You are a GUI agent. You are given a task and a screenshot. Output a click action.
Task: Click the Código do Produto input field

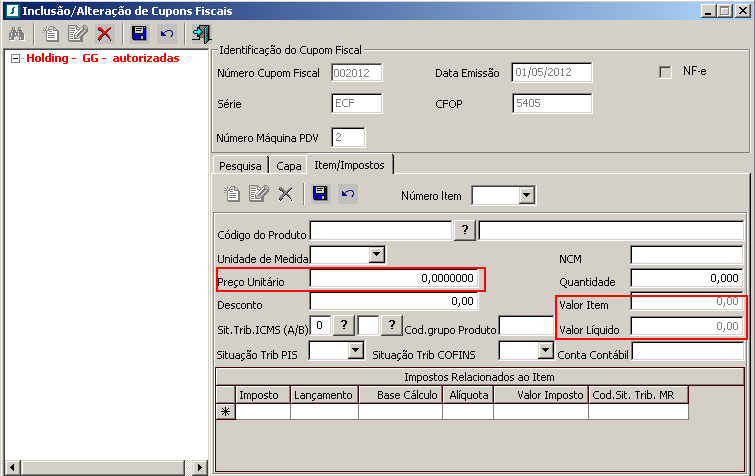coord(381,230)
